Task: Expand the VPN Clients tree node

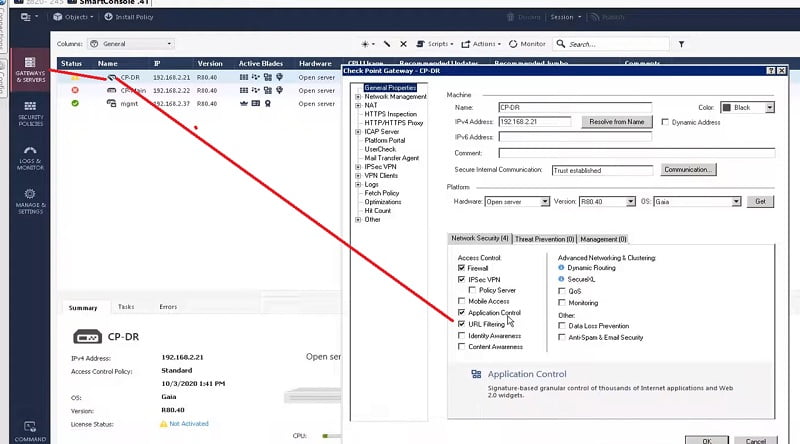Action: (x=358, y=176)
